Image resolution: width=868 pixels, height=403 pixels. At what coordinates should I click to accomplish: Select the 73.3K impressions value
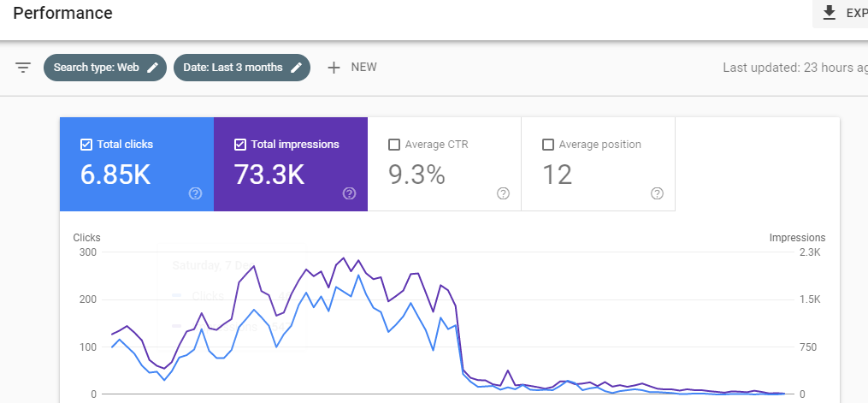tap(269, 175)
